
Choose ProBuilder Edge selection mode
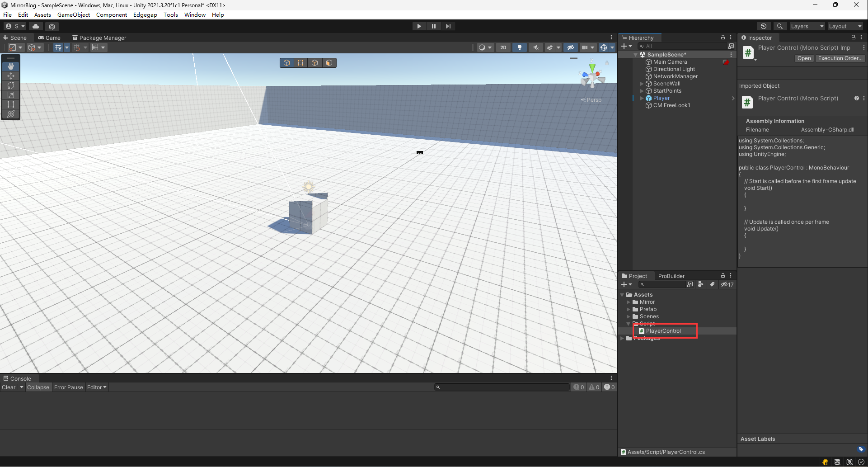(x=315, y=63)
